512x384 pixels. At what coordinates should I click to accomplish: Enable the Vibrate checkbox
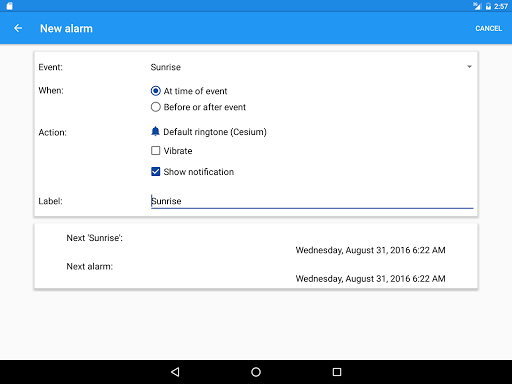coord(172,151)
